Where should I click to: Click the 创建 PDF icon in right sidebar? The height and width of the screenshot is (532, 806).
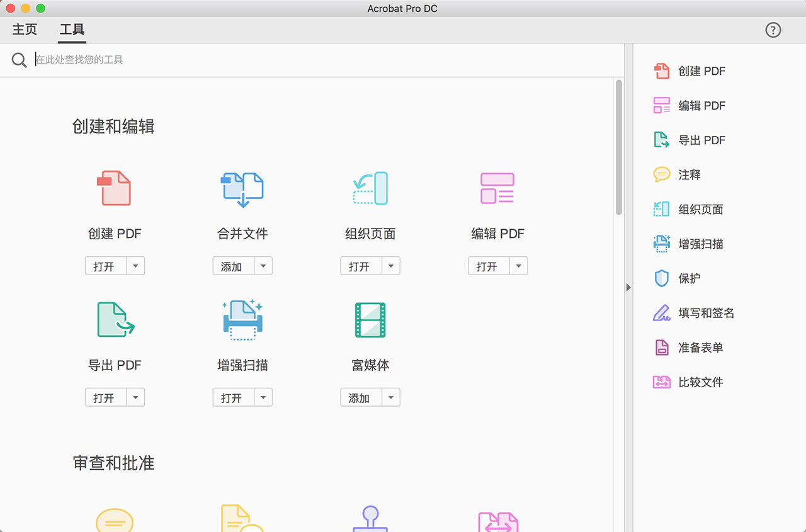[662, 71]
